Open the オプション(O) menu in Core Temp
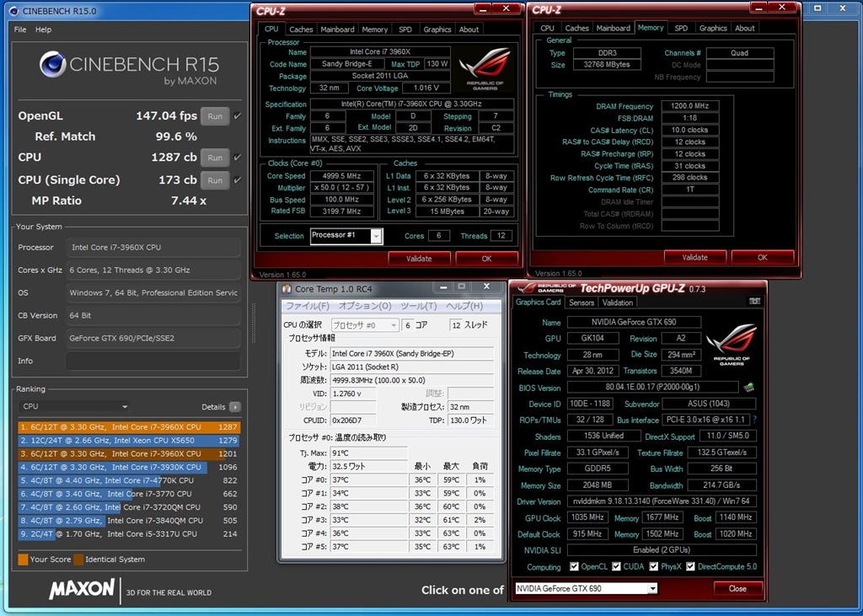This screenshot has width=863, height=616. pos(365,306)
